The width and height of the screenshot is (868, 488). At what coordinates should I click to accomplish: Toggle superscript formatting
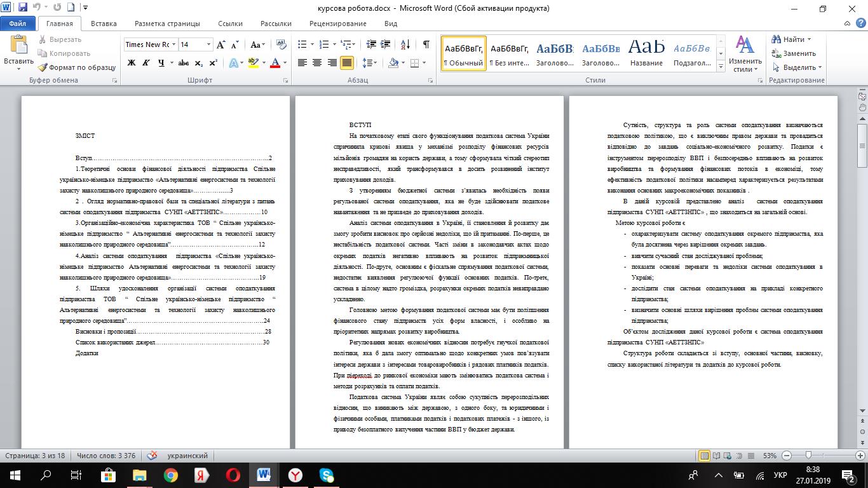pyautogui.click(x=214, y=63)
